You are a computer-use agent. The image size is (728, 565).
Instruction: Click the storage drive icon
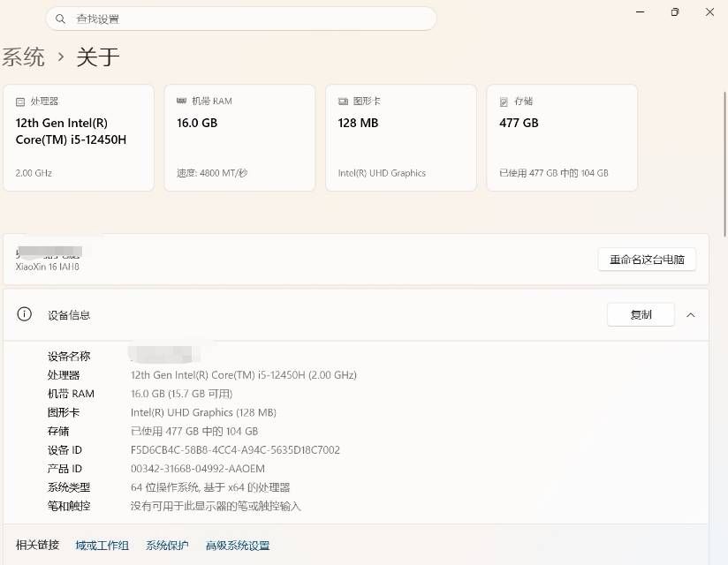point(504,102)
